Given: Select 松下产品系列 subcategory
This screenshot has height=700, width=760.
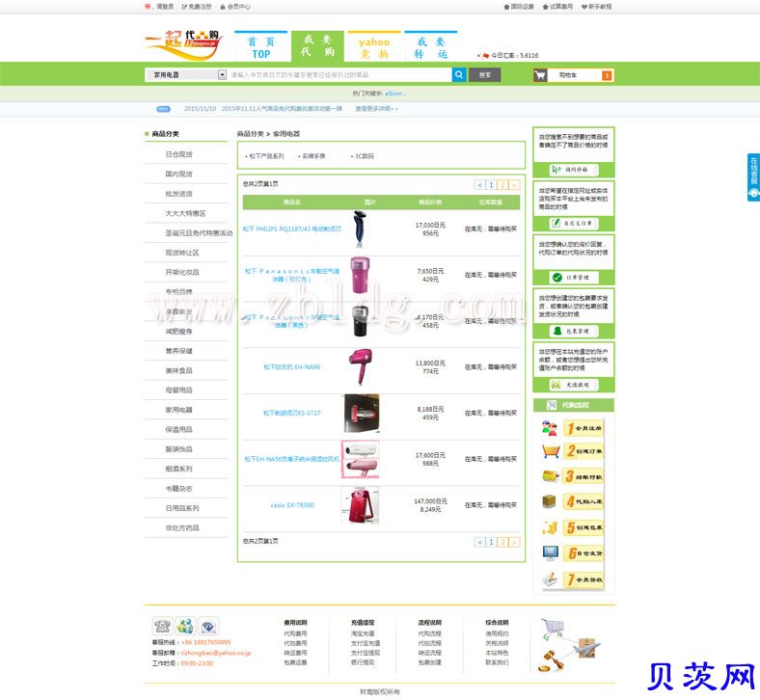Looking at the screenshot, I should click(x=265, y=156).
